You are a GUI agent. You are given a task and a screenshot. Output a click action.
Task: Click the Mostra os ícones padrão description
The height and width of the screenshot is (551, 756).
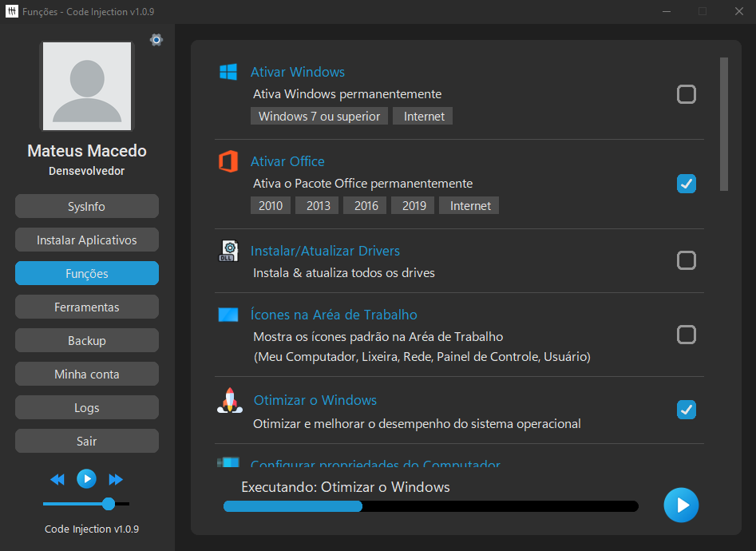click(x=378, y=337)
